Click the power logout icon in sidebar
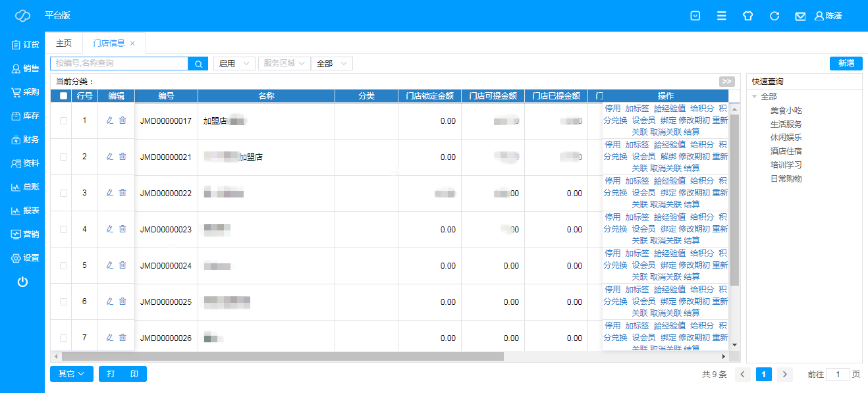Image resolution: width=868 pixels, height=393 pixels. click(22, 282)
